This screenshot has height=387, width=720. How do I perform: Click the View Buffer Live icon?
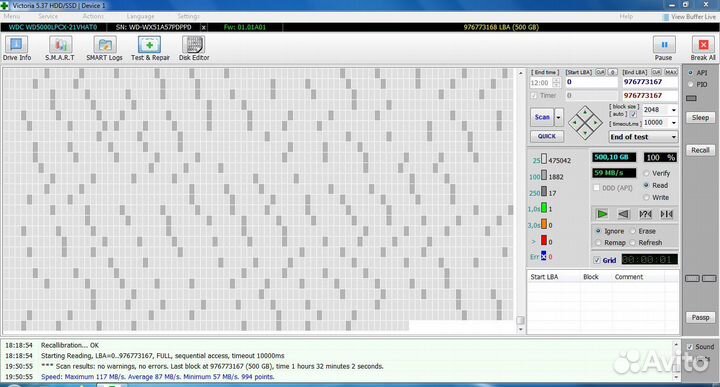click(666, 17)
